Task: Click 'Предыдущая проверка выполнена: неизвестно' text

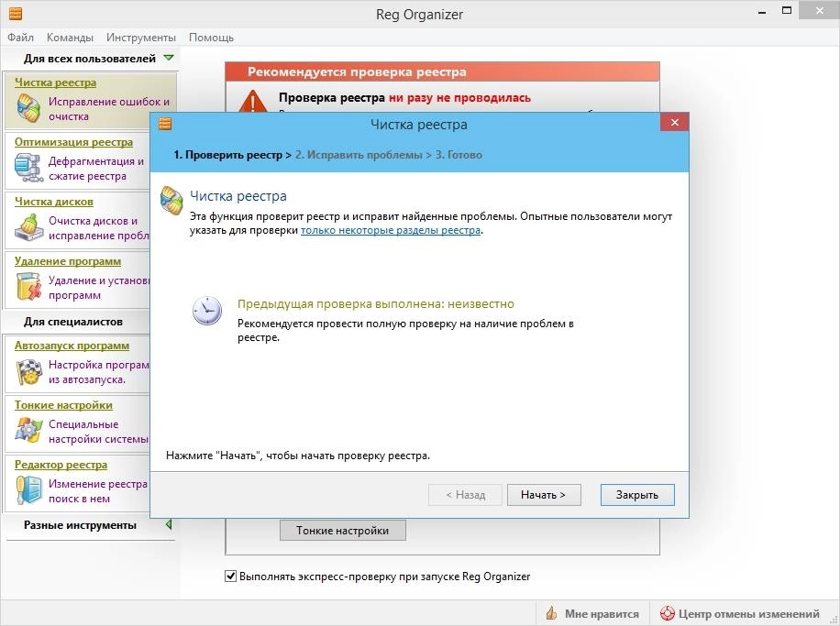Action: click(376, 303)
